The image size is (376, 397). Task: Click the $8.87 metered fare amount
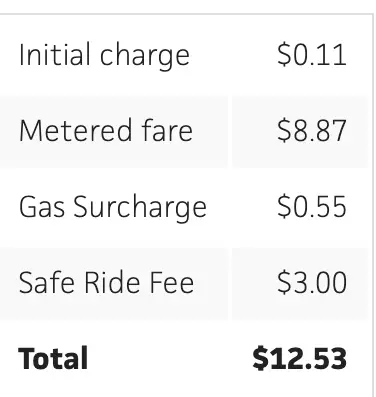(x=312, y=131)
